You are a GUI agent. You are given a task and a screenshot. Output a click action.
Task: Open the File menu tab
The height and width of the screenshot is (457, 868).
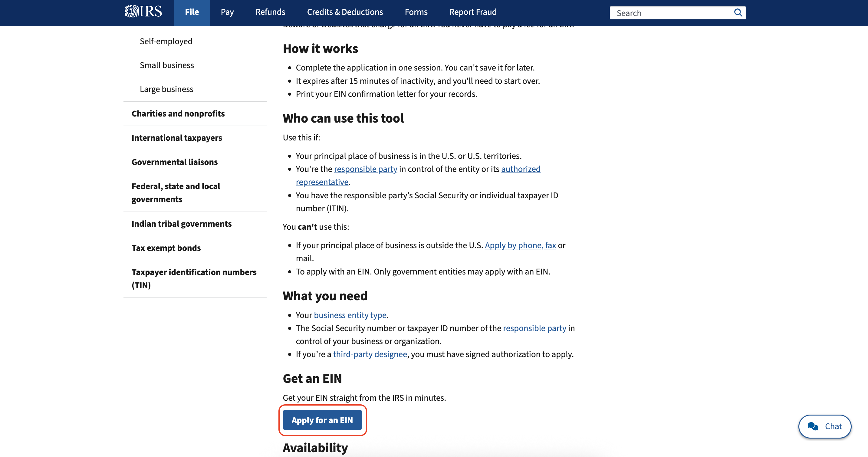click(x=192, y=12)
